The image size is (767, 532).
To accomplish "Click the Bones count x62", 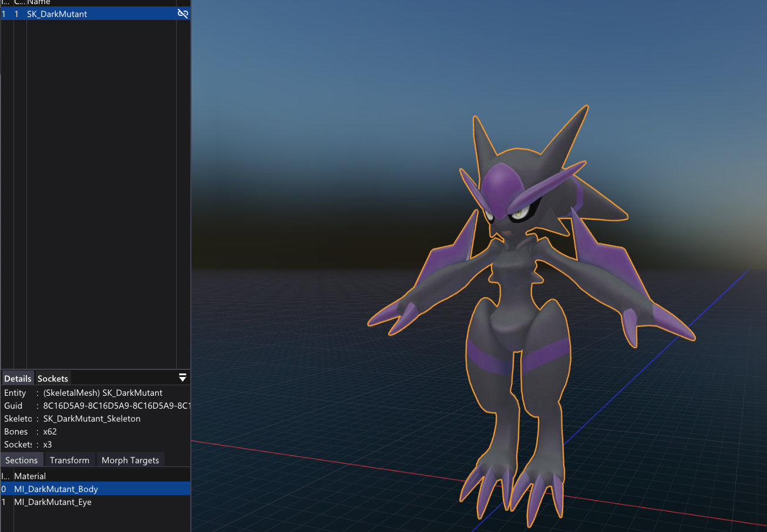I will pyautogui.click(x=50, y=432).
